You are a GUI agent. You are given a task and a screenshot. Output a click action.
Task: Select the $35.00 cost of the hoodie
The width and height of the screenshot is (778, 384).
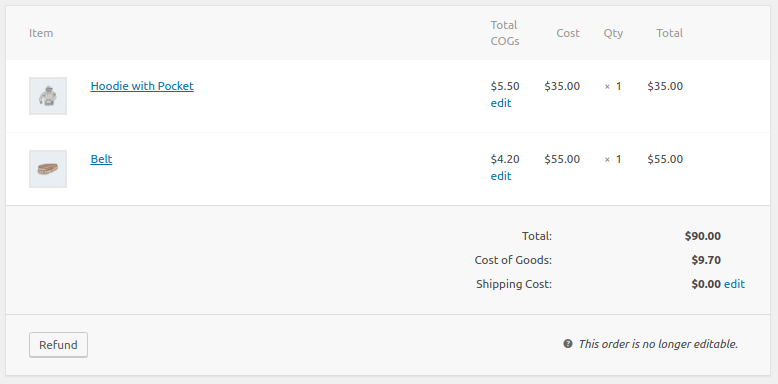coord(562,86)
